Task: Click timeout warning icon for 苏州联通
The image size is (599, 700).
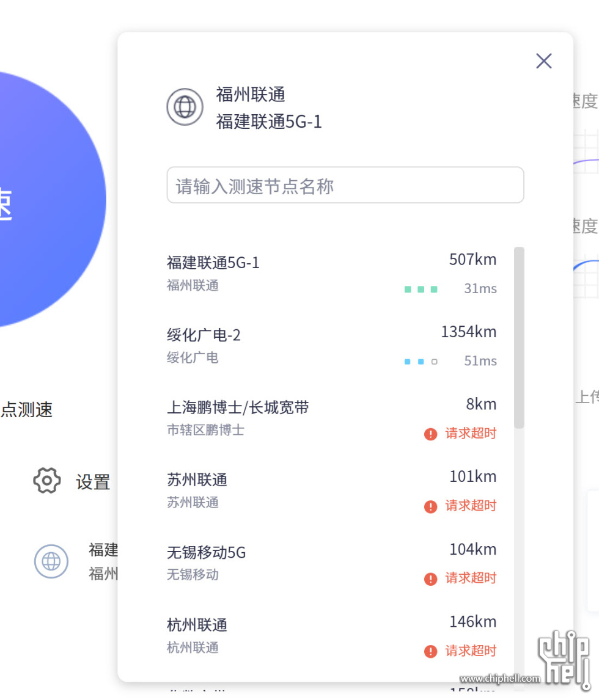Action: click(430, 507)
